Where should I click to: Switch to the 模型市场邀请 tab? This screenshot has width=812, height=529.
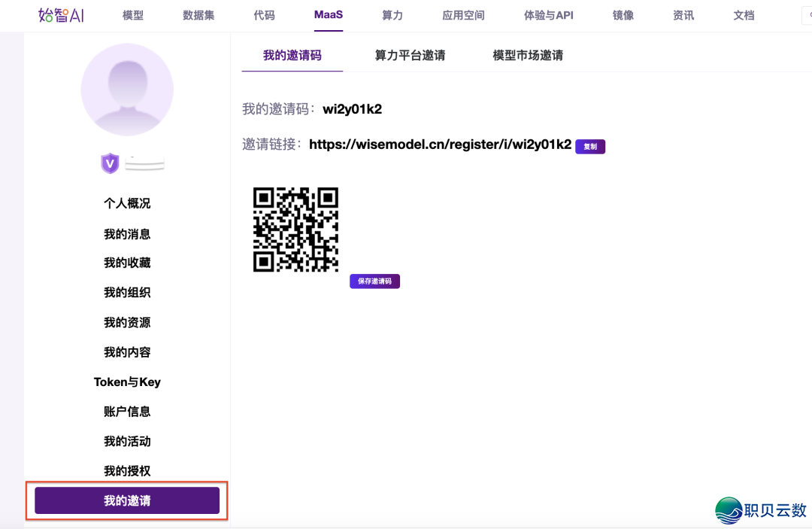point(527,54)
